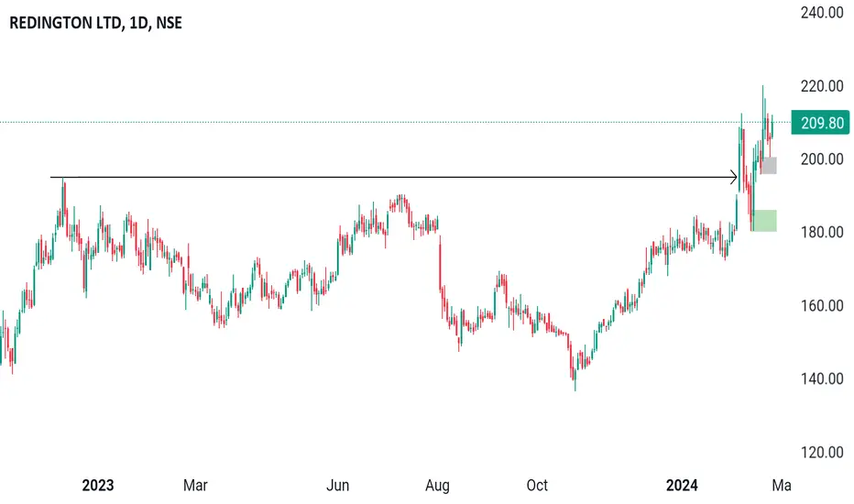Click the 220.00 price axis label

coord(822,86)
